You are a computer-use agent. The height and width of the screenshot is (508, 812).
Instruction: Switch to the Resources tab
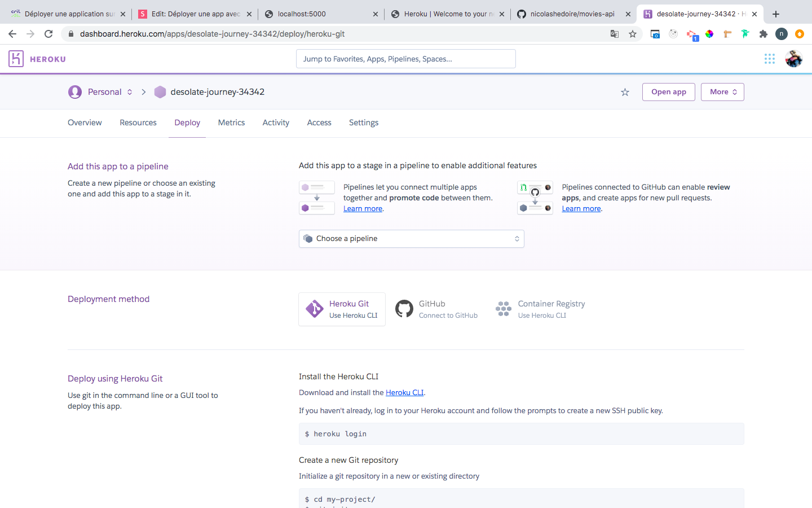tap(138, 122)
